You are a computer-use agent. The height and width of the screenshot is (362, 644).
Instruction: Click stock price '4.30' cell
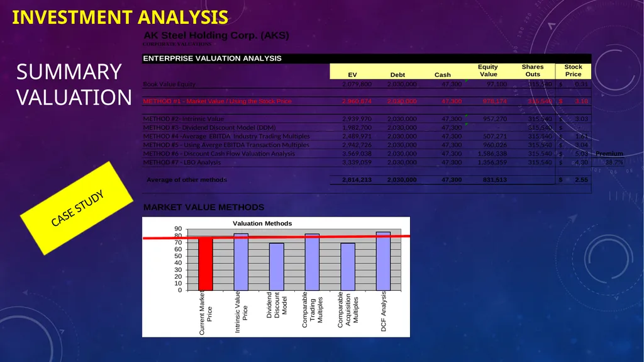582,162
